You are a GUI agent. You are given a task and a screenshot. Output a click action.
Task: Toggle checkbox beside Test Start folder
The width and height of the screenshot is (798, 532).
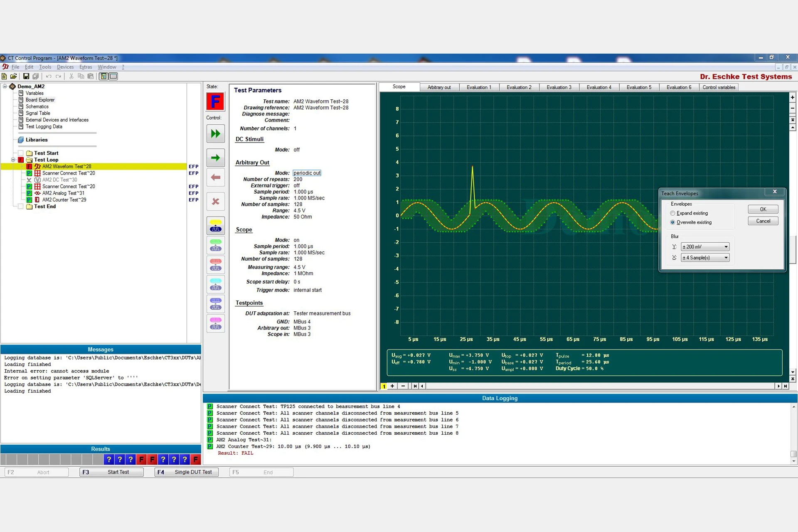tap(21, 153)
